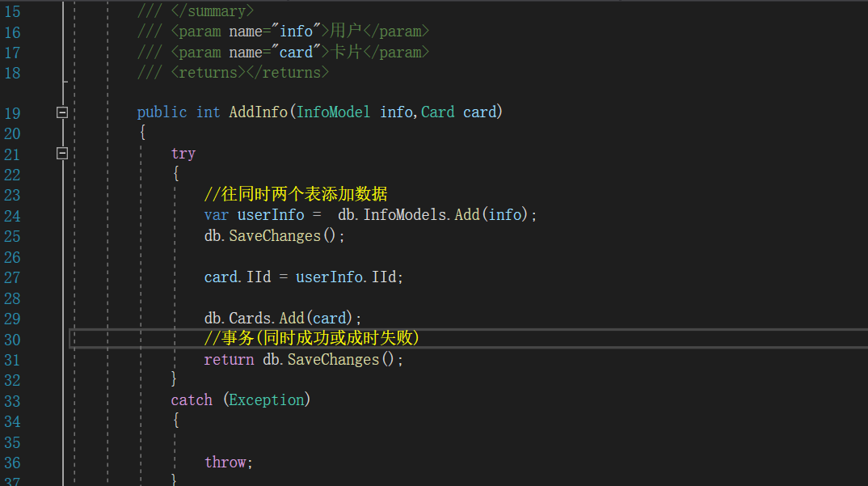Click the Cards property in db.Cards.Add
Viewport: 868px width, 486px height.
coord(250,319)
